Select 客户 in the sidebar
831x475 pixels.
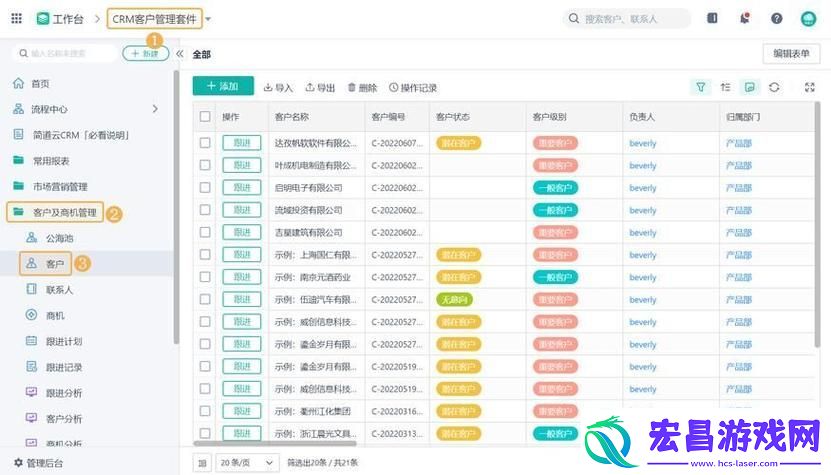pyautogui.click(x=46, y=263)
